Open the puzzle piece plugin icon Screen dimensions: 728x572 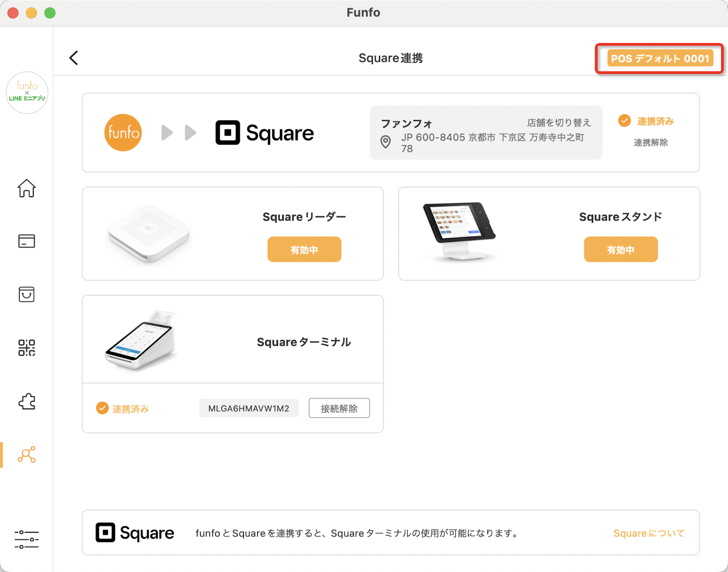tap(26, 401)
